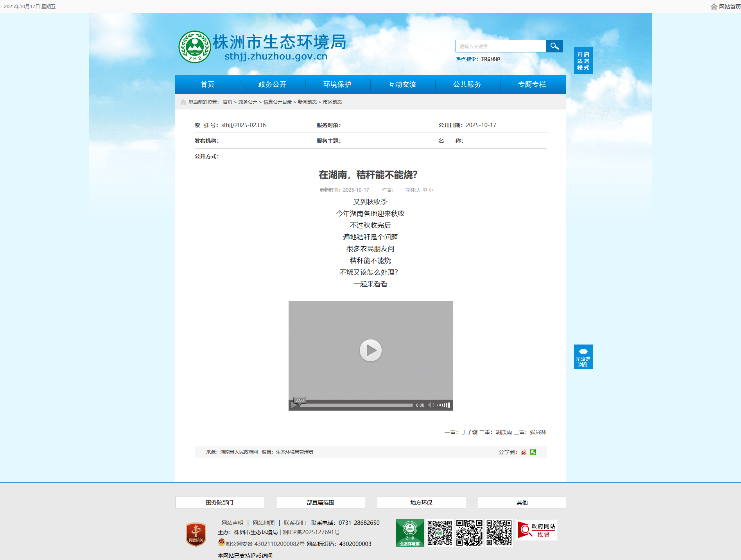This screenshot has height=560, width=741.
Task: Mute the video using speaker icon
Action: (x=431, y=405)
